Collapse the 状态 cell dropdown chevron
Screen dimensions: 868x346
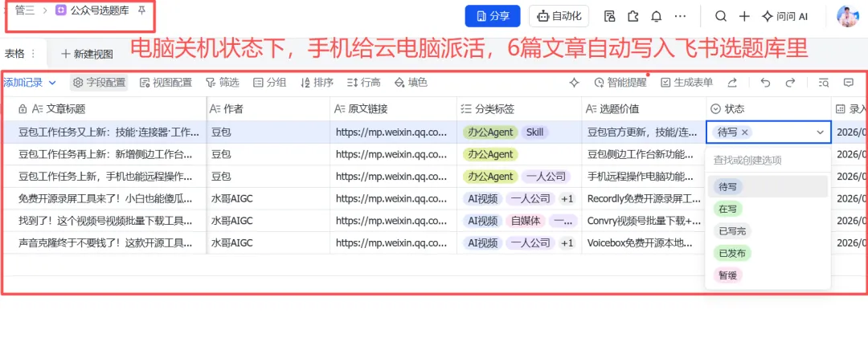point(821,132)
